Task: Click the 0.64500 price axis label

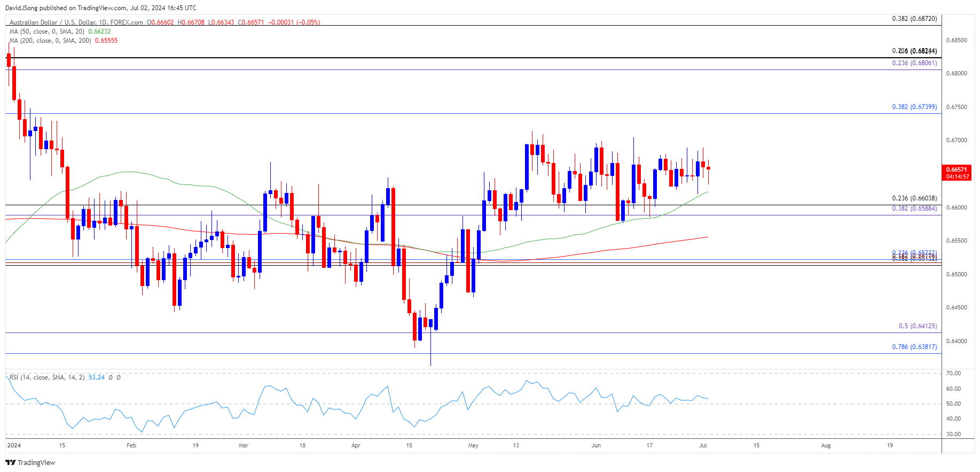Action: [957, 308]
